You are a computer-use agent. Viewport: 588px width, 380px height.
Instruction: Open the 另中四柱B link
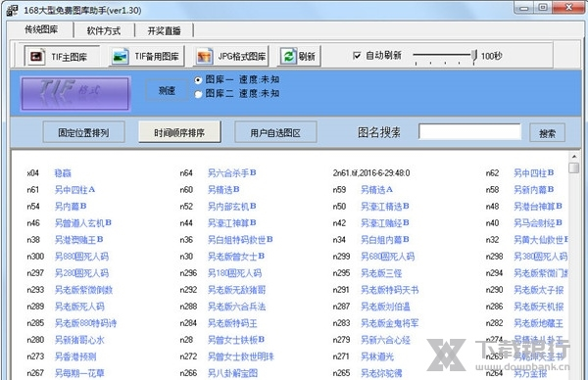click(x=534, y=173)
